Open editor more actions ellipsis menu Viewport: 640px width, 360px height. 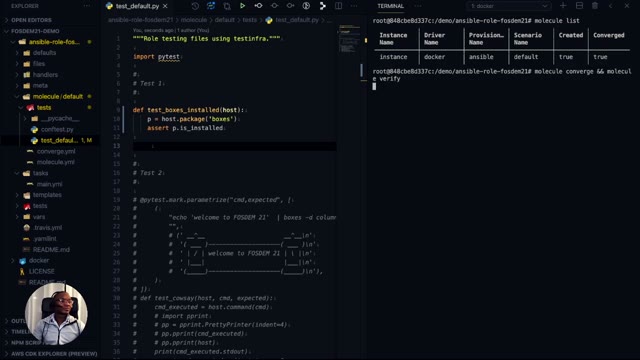click(354, 6)
